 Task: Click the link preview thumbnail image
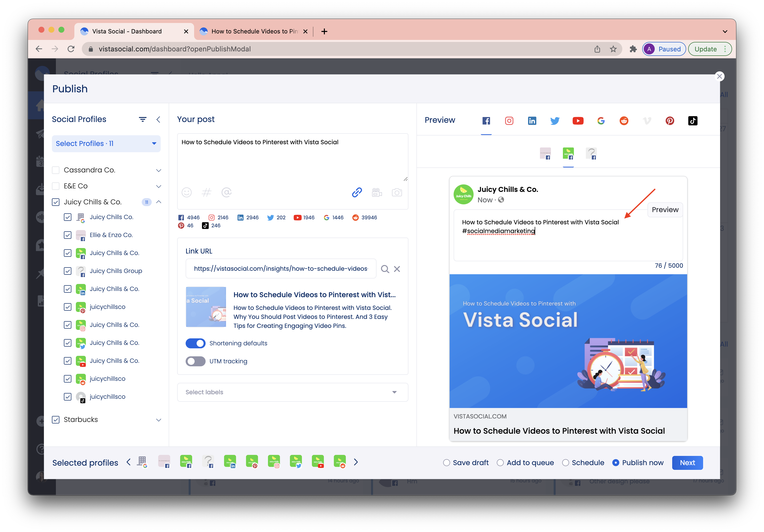206,307
